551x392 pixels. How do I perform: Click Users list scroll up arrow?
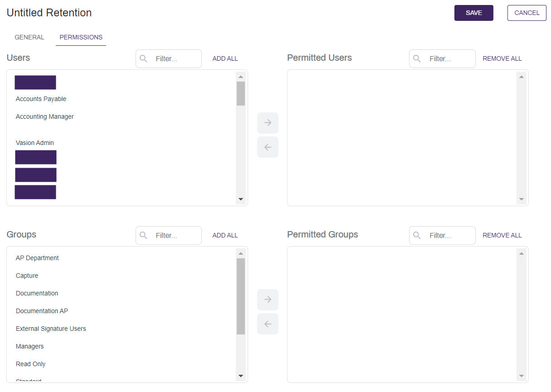(x=241, y=77)
